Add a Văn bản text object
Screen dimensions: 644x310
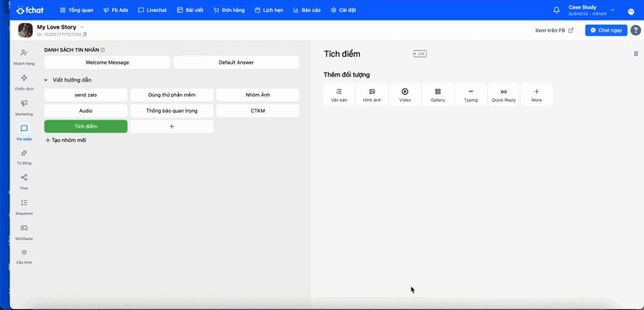click(339, 95)
